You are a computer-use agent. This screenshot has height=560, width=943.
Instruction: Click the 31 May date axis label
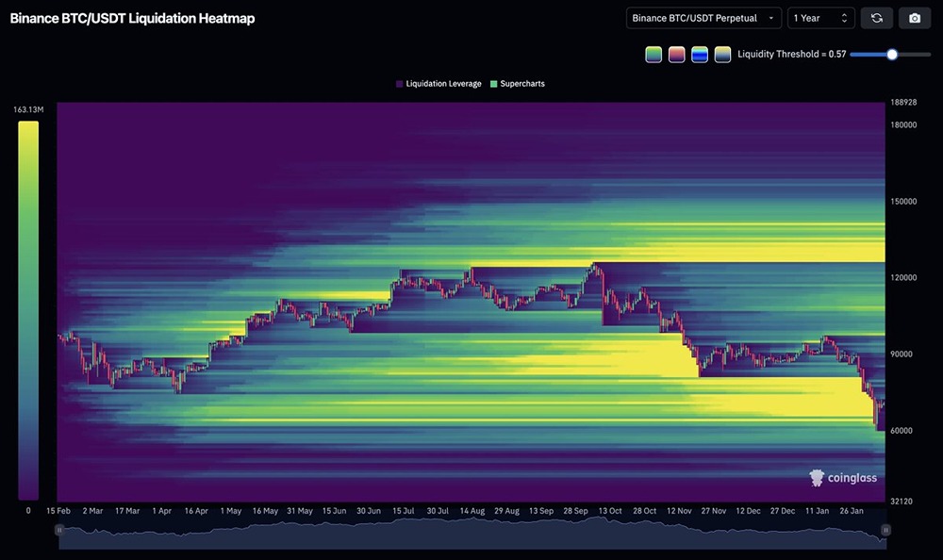click(300, 511)
